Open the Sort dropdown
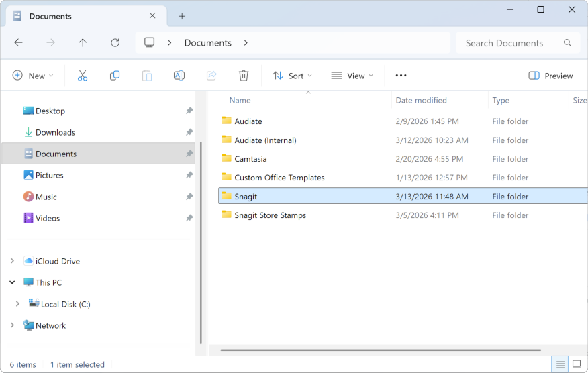The height and width of the screenshot is (373, 588). tap(292, 76)
